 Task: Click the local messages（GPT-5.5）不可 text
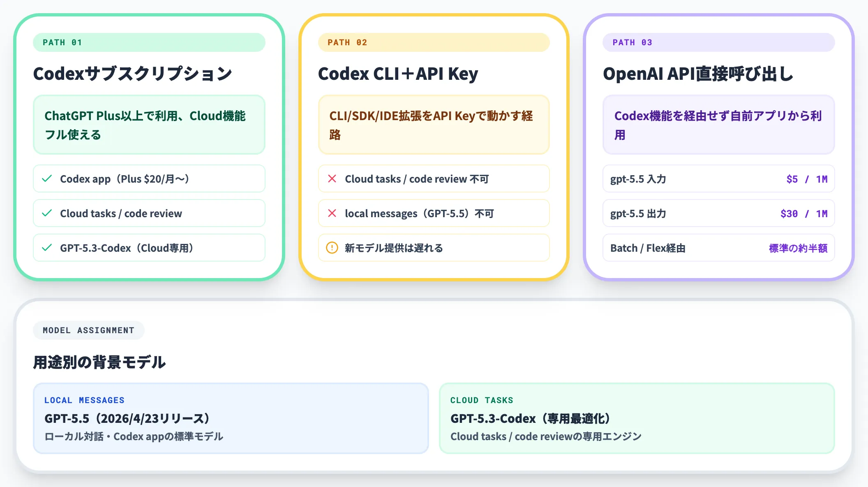(419, 213)
